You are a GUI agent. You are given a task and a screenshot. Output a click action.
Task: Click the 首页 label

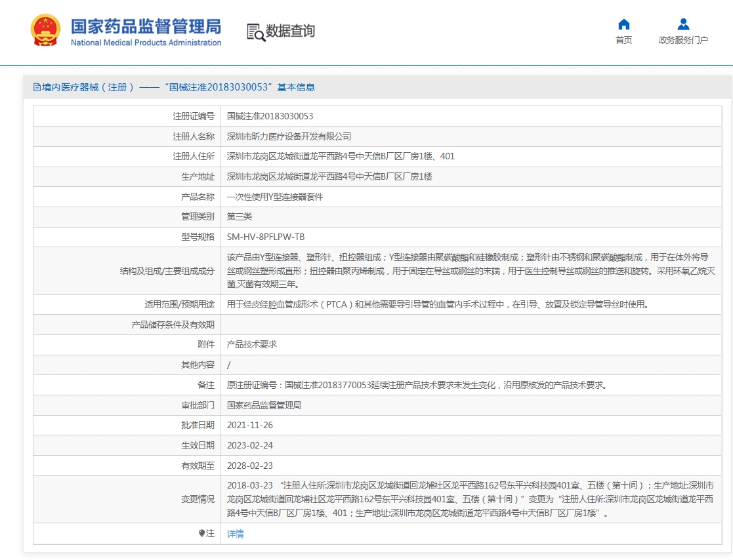623,40
